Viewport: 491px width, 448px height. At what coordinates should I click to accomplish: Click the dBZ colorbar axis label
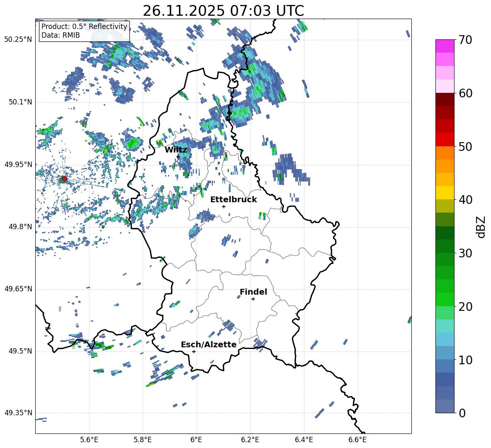481,227
